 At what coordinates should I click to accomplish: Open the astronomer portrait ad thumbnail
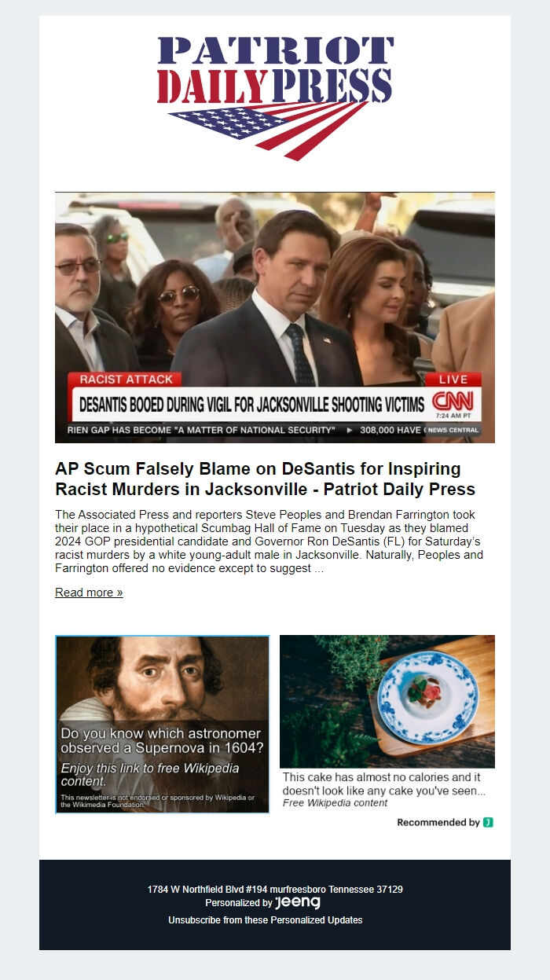pos(163,724)
